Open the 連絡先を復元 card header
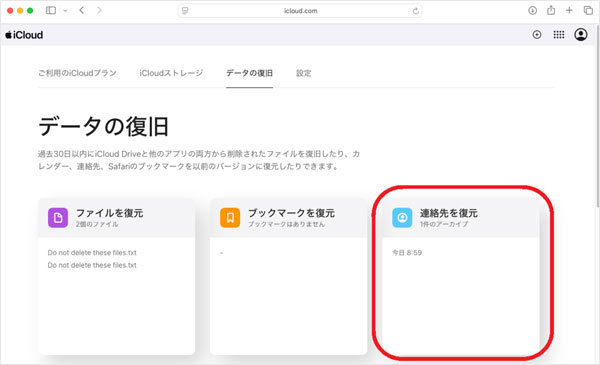This screenshot has height=365, width=600. pyautogui.click(x=461, y=218)
